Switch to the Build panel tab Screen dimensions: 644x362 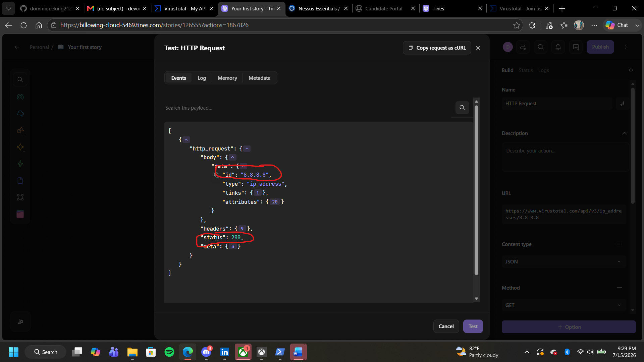[x=507, y=70]
